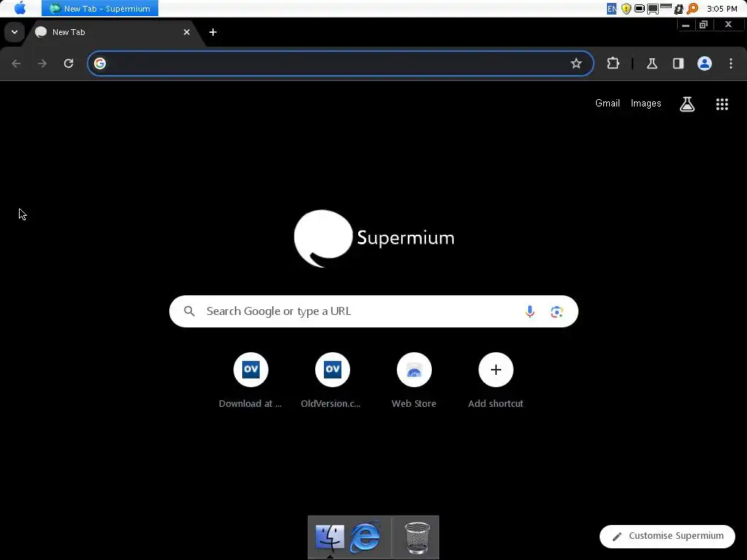
Task: Bookmark this tab with the star icon
Action: click(576, 63)
